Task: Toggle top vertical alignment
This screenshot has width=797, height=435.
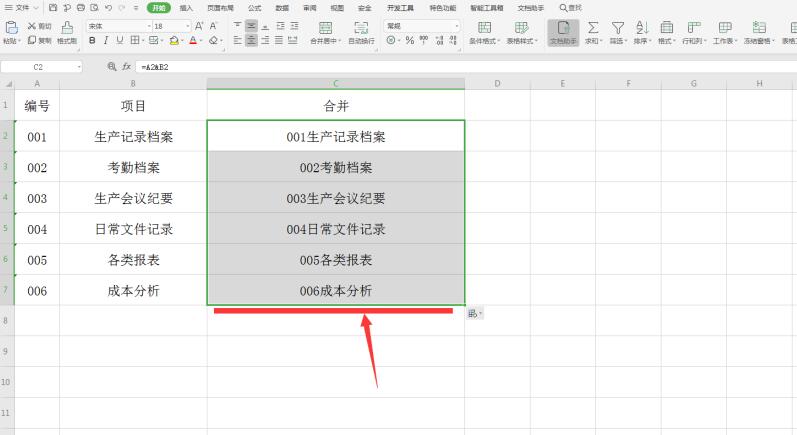Action: click(x=237, y=26)
